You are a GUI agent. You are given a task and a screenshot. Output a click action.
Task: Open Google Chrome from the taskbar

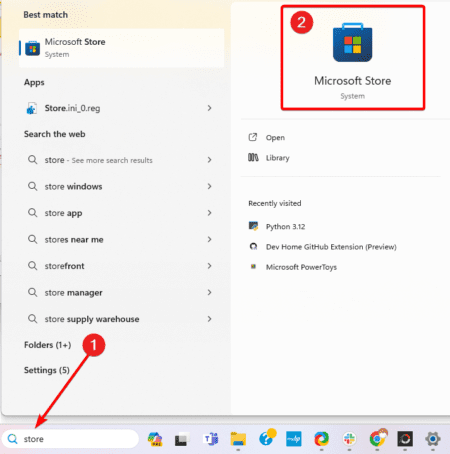pos(377,438)
